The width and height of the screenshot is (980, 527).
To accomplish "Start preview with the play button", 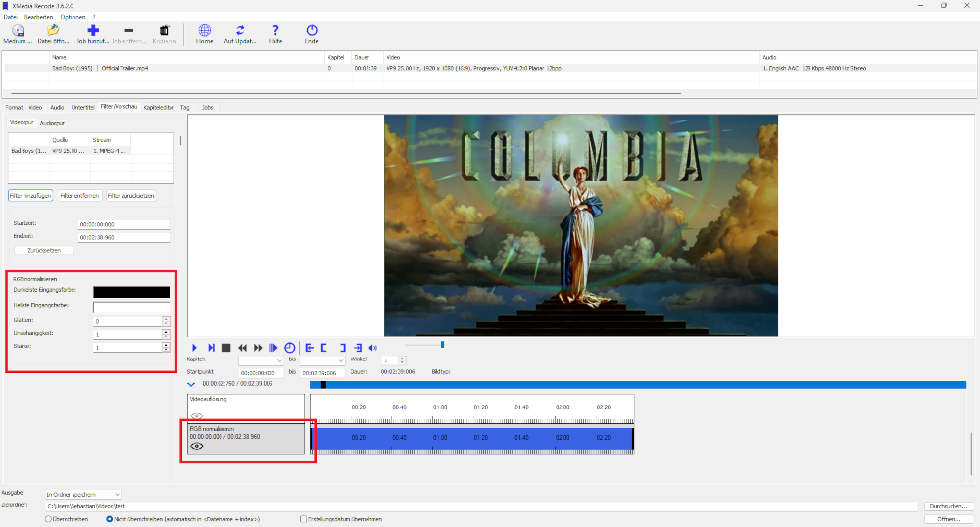I will coord(194,348).
